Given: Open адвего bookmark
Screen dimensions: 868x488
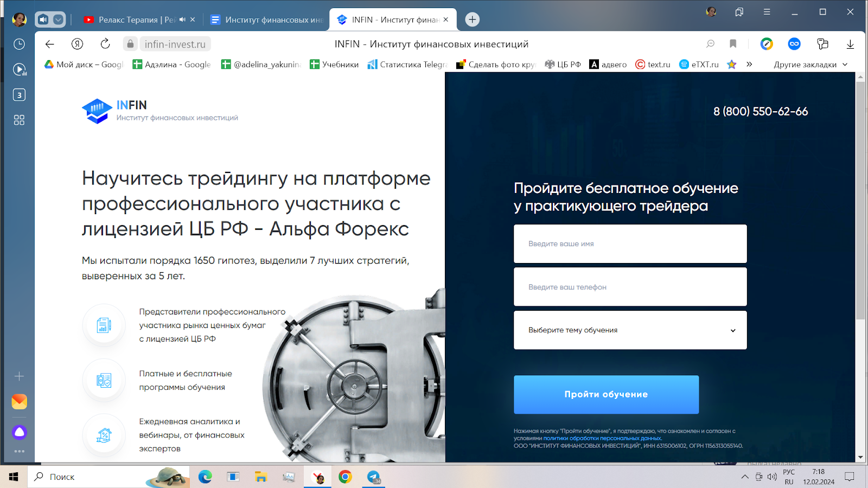Looking at the screenshot, I should tap(608, 65).
